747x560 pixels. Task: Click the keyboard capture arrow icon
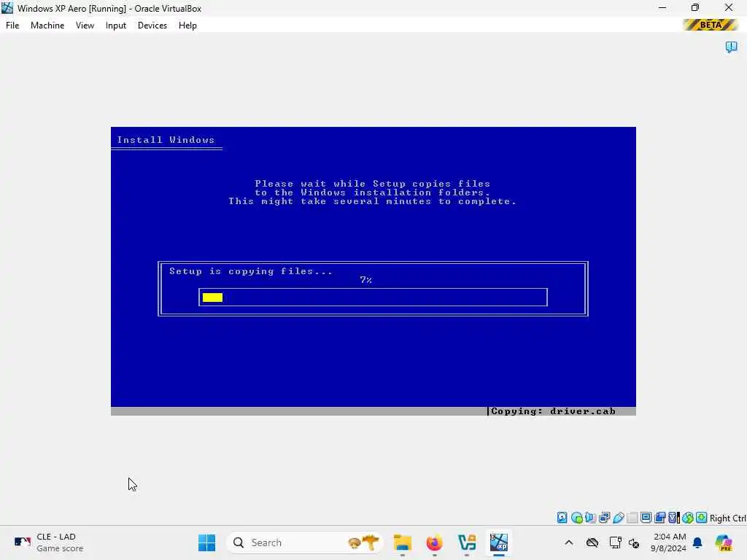click(701, 518)
